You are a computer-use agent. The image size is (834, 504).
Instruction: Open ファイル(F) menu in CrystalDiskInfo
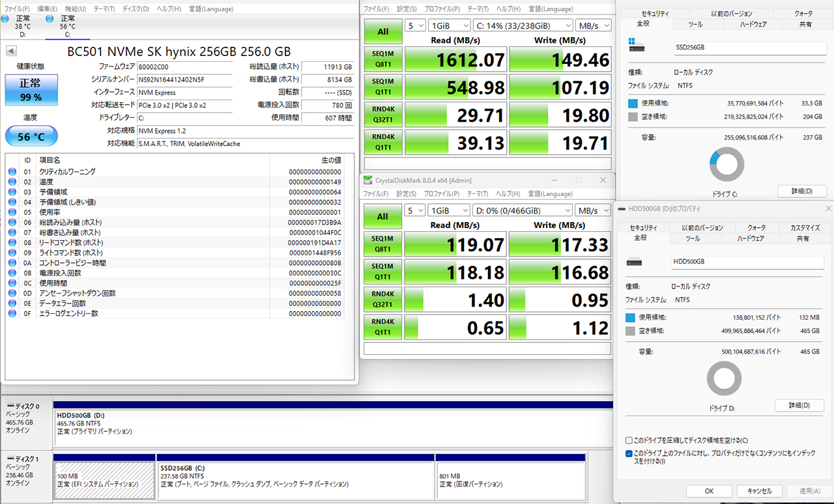[16, 9]
